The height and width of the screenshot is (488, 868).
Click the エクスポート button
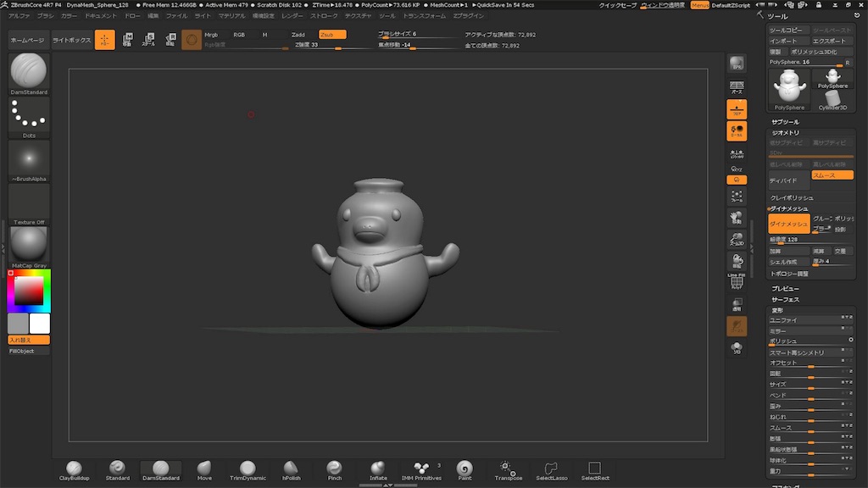(832, 41)
